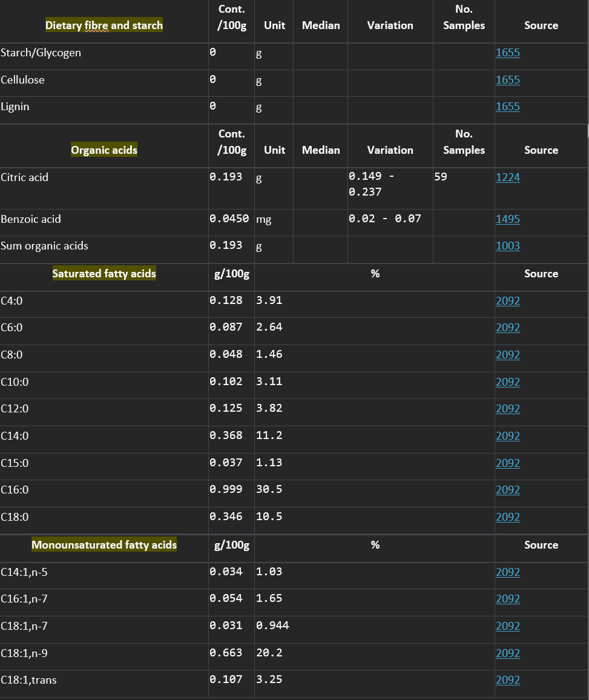Select the 'Organic acids' heading
This screenshot has width=589, height=700.
104,150
